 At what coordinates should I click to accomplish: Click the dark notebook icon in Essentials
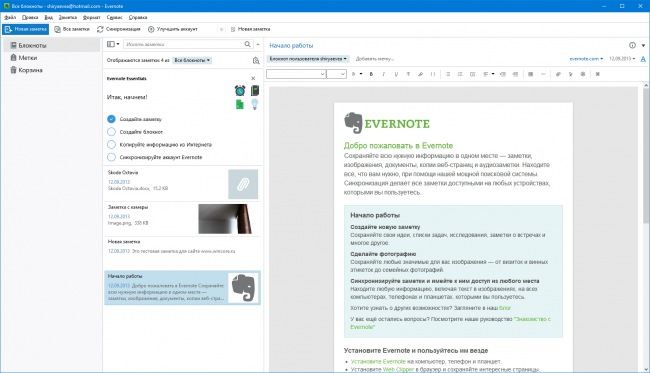click(x=255, y=90)
